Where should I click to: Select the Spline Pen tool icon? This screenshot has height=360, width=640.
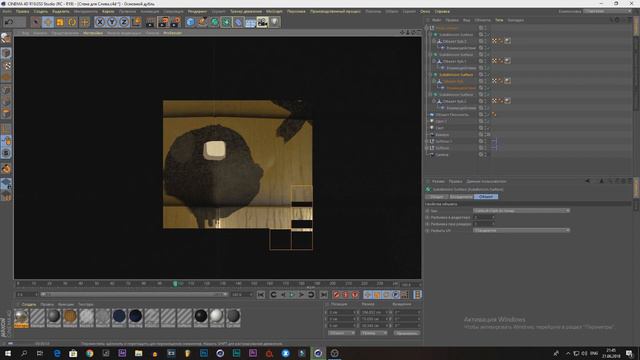click(202, 22)
